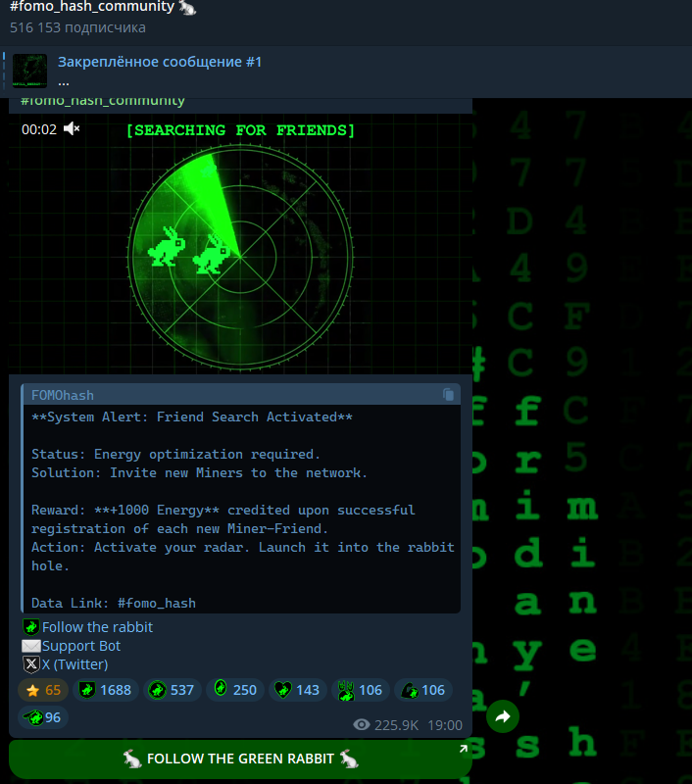Select the reaction showing 250
The image size is (692, 784).
click(x=235, y=690)
